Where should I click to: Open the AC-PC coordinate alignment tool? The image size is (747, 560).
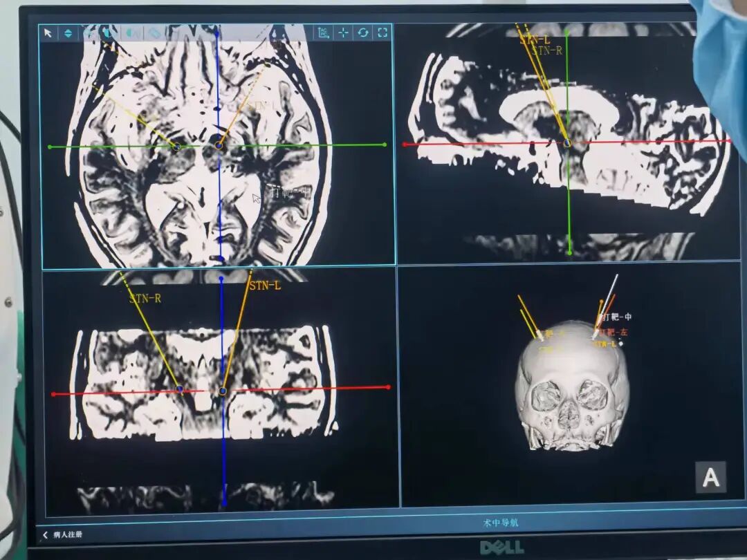[x=324, y=33]
